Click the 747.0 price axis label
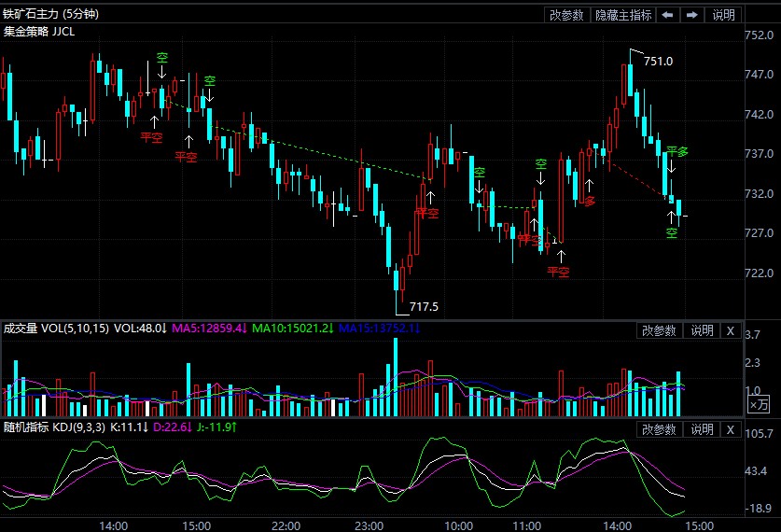 pyautogui.click(x=760, y=75)
